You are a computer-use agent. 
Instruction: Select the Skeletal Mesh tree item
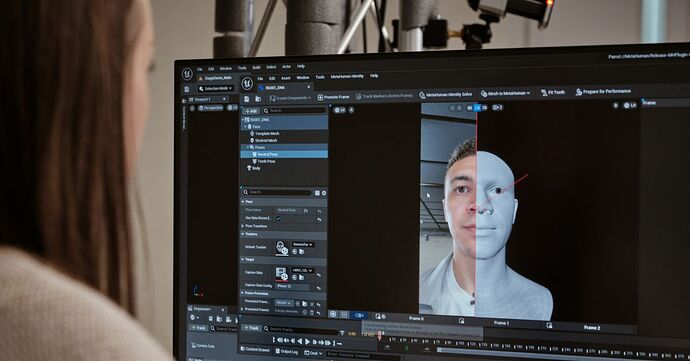click(x=263, y=140)
